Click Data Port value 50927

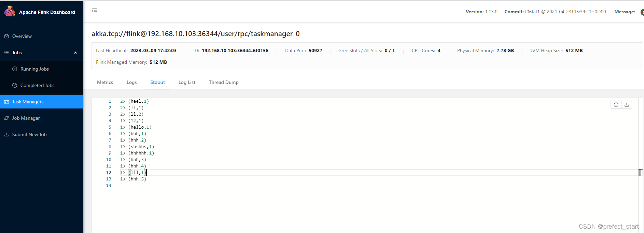tap(316, 50)
